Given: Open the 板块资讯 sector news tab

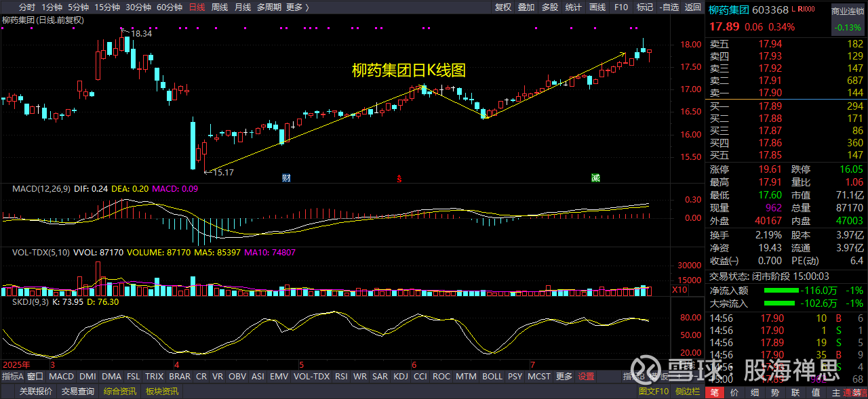Looking at the screenshot, I should tap(162, 392).
